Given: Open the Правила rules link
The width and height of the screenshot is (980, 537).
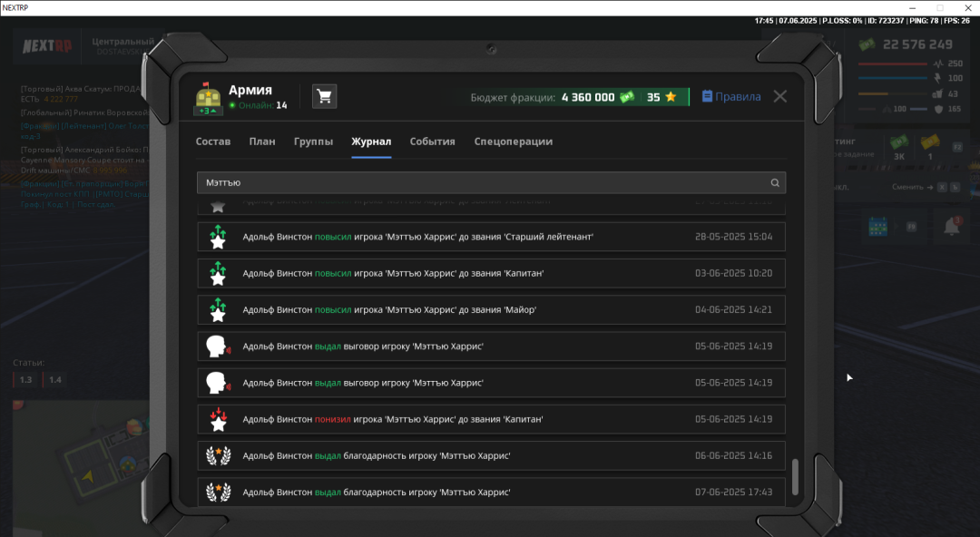Looking at the screenshot, I should (731, 97).
